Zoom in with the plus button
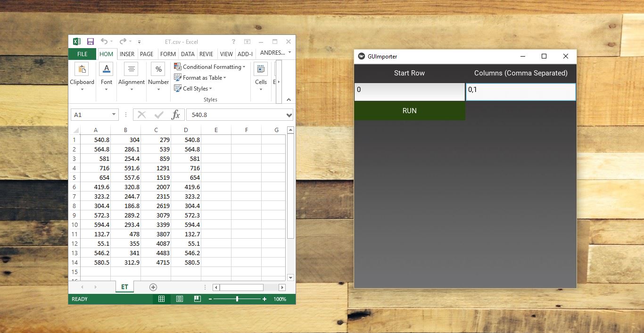644x333 pixels. 264,299
